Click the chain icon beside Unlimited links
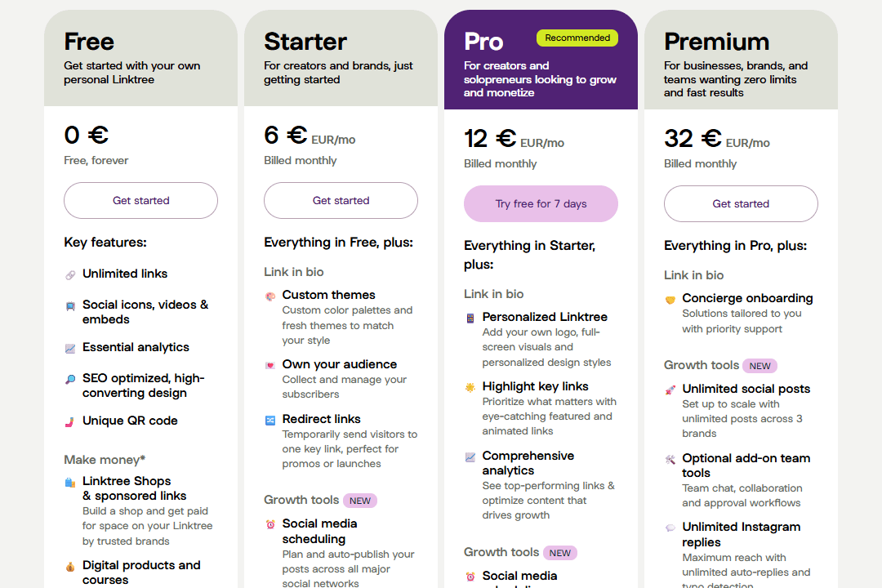 click(x=69, y=273)
